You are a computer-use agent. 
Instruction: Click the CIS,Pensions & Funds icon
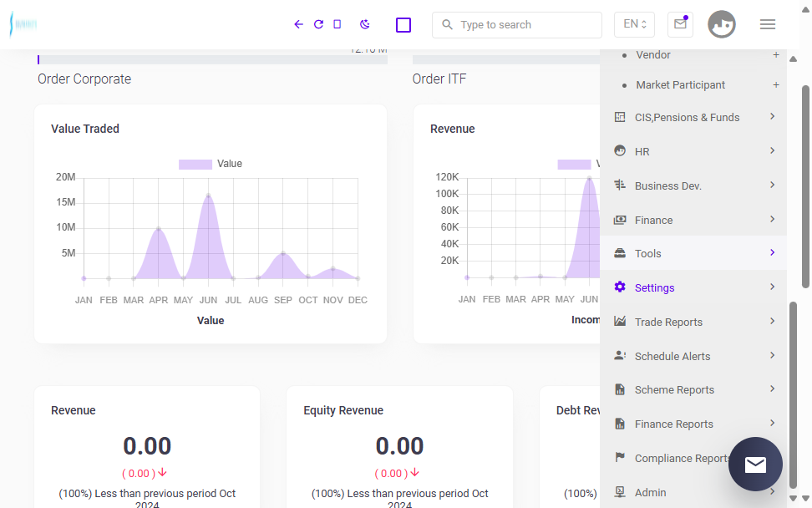point(619,117)
